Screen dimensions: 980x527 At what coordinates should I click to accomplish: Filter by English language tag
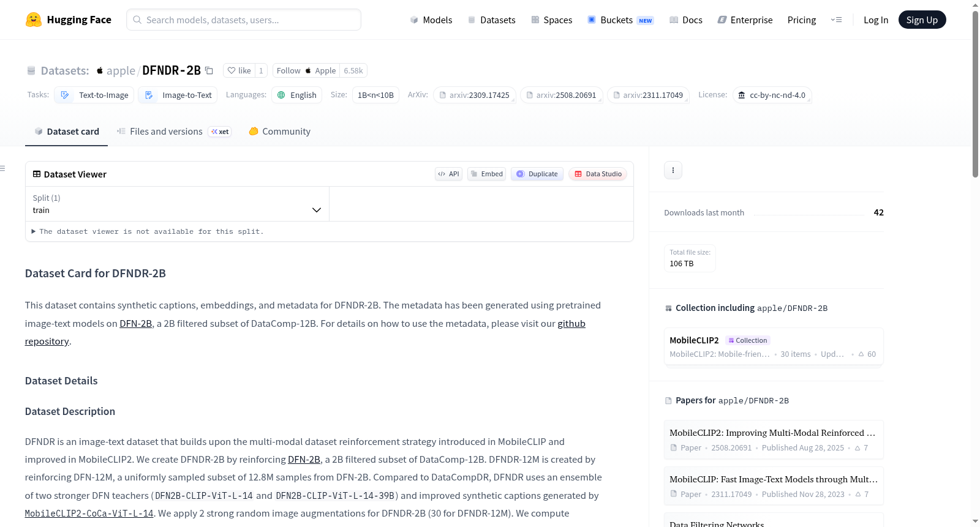click(296, 95)
